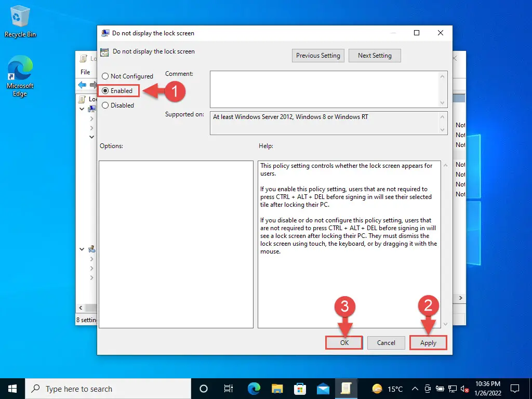Open the Recycle Bin on the desktop
Screen dimensions: 532x399
coord(20,18)
